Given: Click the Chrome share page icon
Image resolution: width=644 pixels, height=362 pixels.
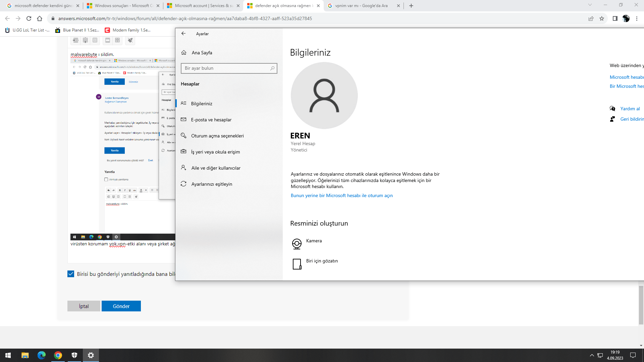Looking at the screenshot, I should (x=591, y=18).
